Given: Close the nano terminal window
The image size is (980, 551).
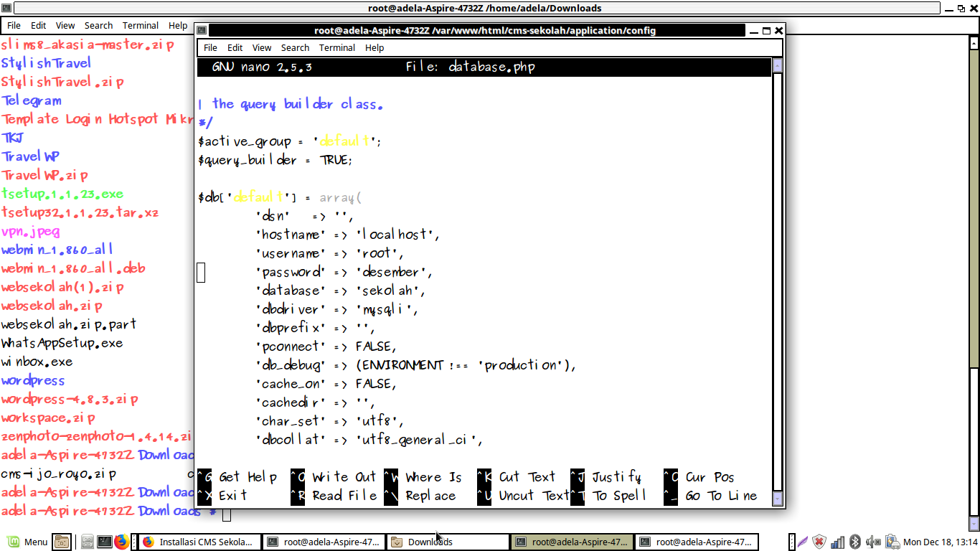Looking at the screenshot, I should pyautogui.click(x=779, y=30).
